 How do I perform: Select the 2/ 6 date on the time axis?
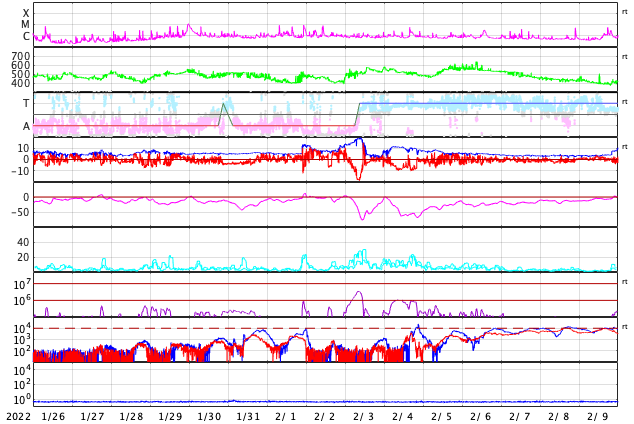click(481, 417)
